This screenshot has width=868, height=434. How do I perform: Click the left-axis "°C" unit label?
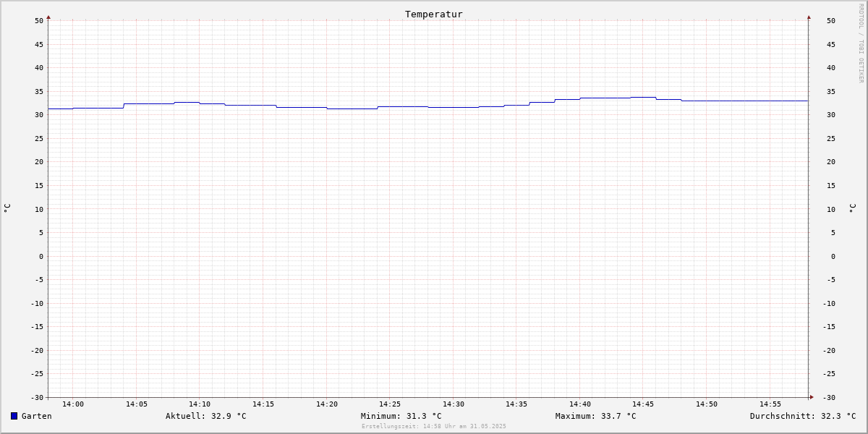point(7,208)
